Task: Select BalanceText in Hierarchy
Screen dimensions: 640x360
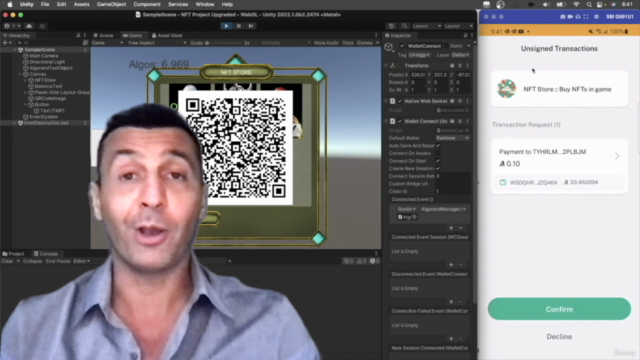Action: [x=48, y=86]
